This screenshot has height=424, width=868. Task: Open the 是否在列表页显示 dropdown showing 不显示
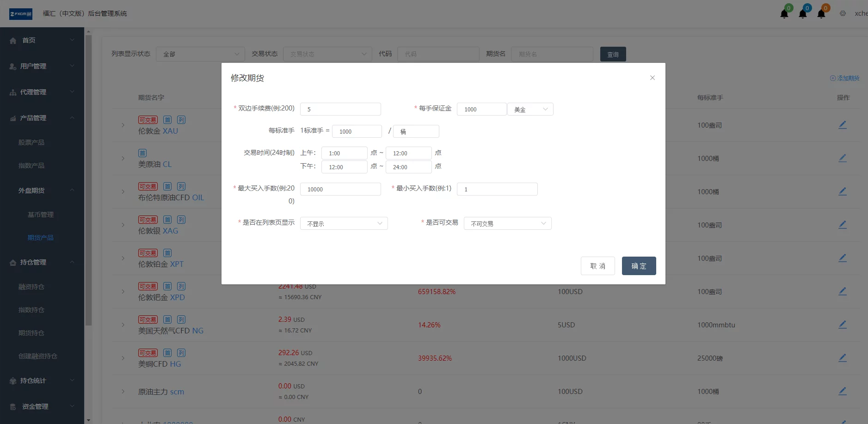[344, 223]
